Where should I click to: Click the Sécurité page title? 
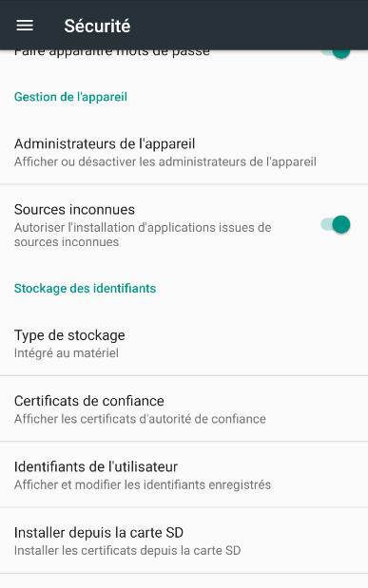point(97,26)
